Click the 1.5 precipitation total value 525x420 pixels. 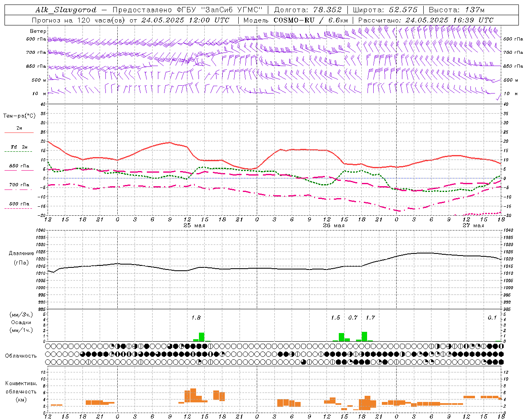(x=336, y=317)
